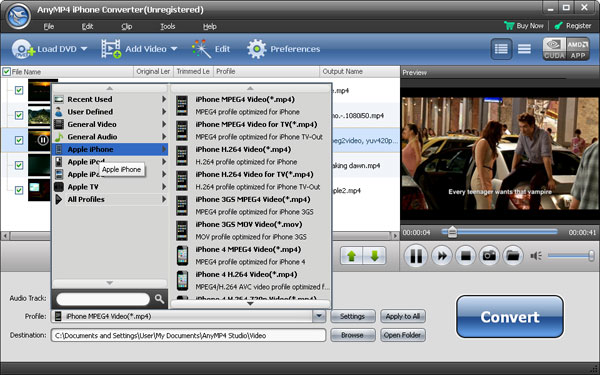Fast forward the preview video
600x375 pixels.
click(x=442, y=256)
